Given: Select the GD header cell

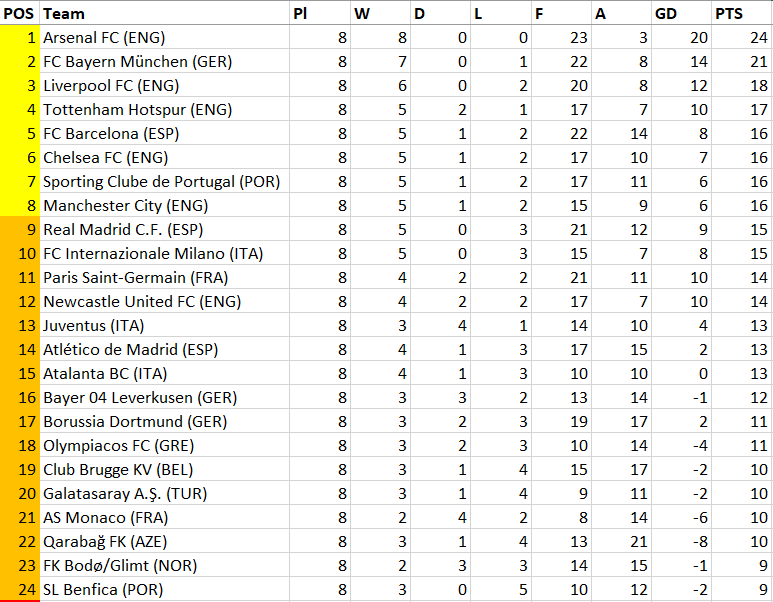Looking at the screenshot, I should (x=681, y=13).
